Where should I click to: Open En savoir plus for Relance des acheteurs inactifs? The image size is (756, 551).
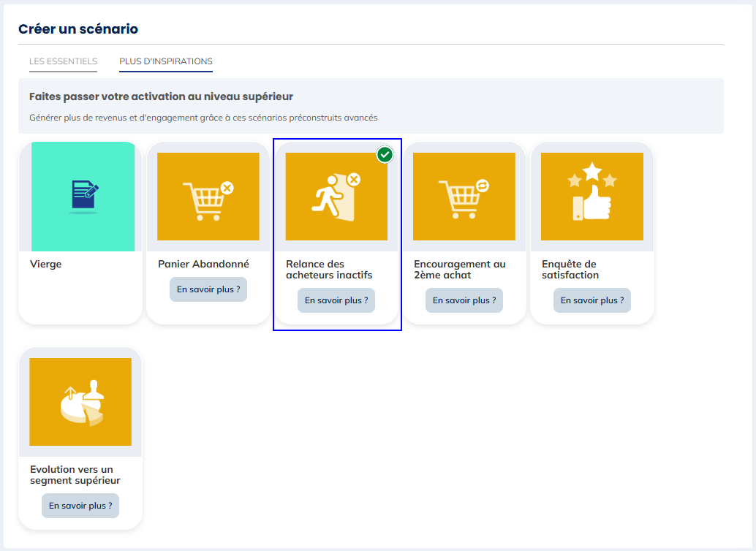click(x=336, y=300)
